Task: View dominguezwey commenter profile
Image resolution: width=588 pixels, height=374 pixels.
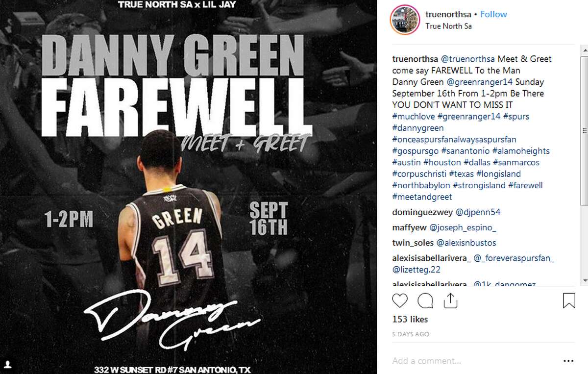Action: [423, 212]
